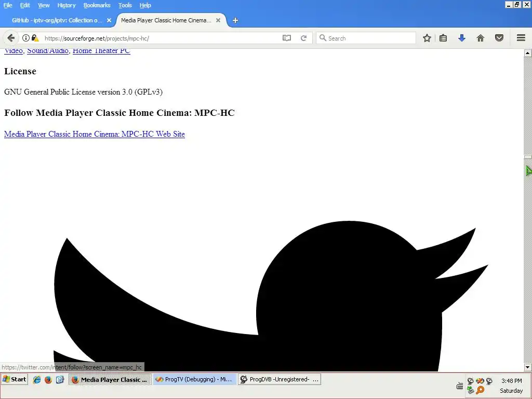Open the Help menu
Viewport: 532px width, 399px height.
point(145,5)
